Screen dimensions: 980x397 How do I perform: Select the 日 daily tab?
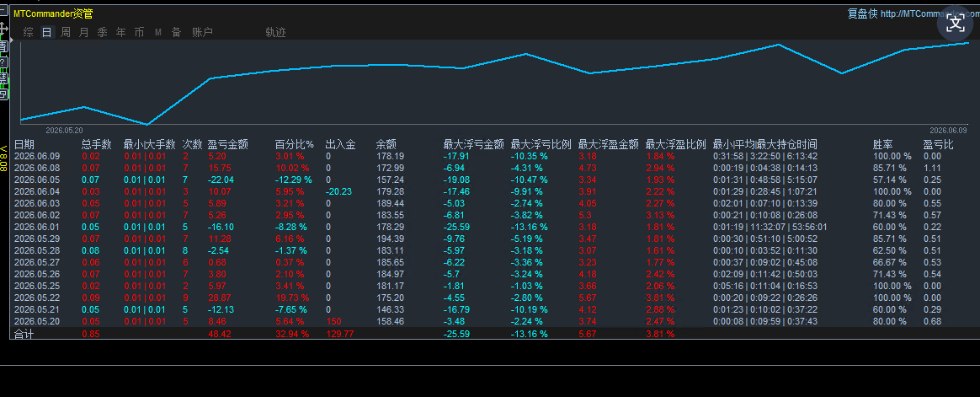(x=47, y=33)
